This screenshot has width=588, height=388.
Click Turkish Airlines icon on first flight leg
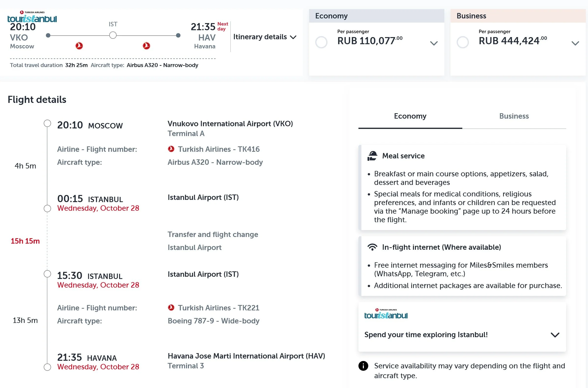pos(79,46)
